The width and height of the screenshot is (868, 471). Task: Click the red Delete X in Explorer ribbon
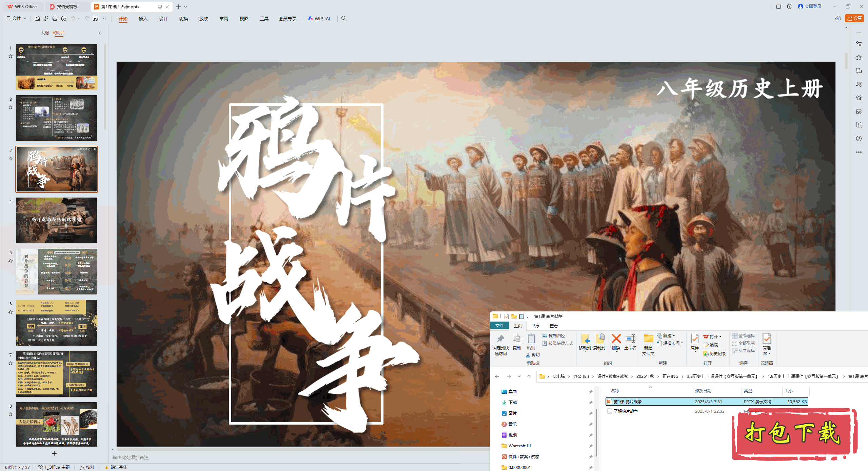click(616, 342)
